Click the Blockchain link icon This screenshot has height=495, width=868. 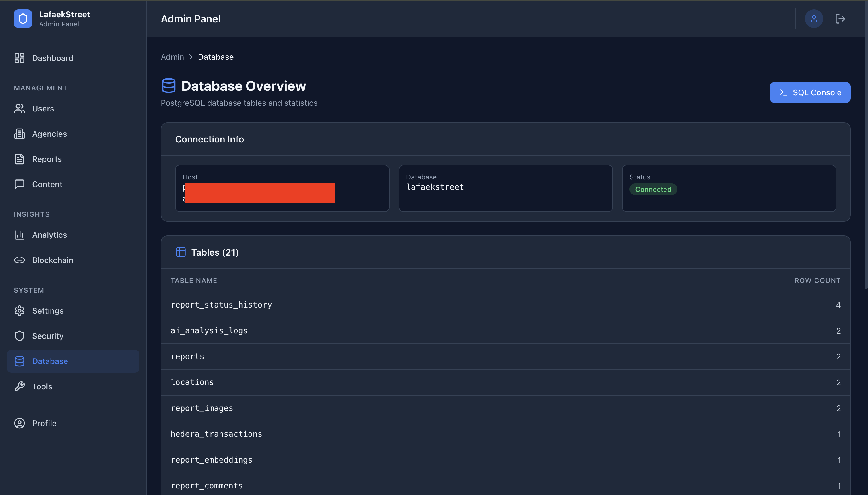click(x=19, y=260)
